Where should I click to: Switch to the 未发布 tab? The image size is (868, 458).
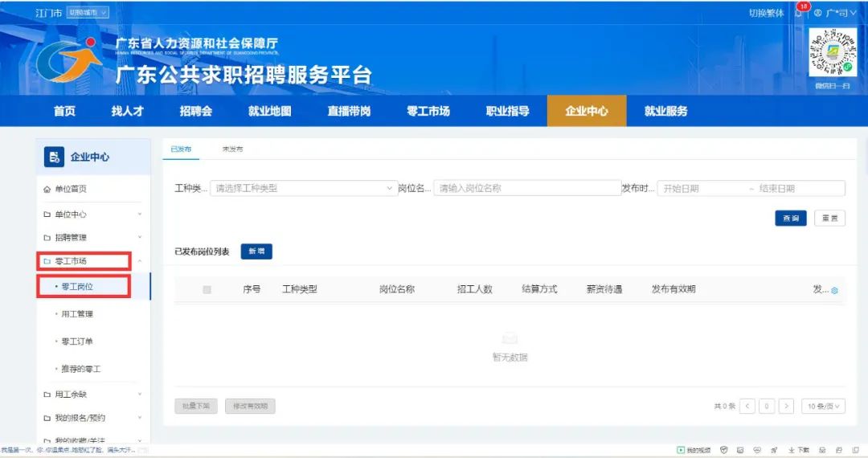pos(232,149)
